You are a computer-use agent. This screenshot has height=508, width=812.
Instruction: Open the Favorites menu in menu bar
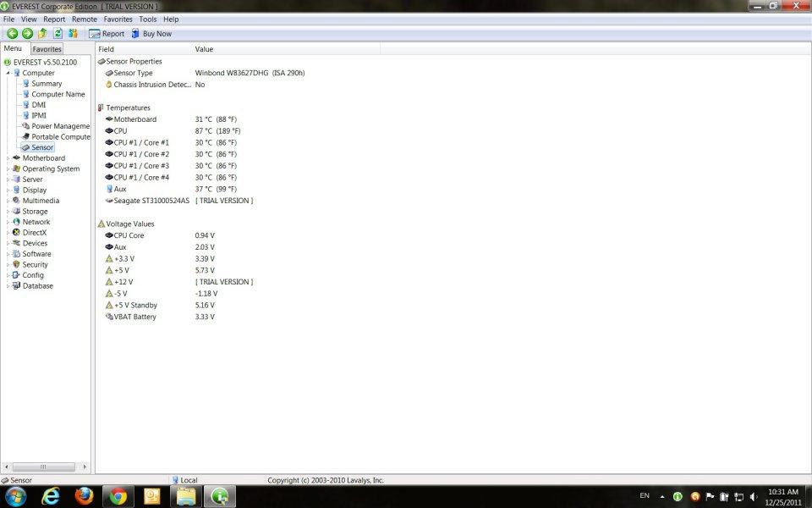(x=118, y=19)
